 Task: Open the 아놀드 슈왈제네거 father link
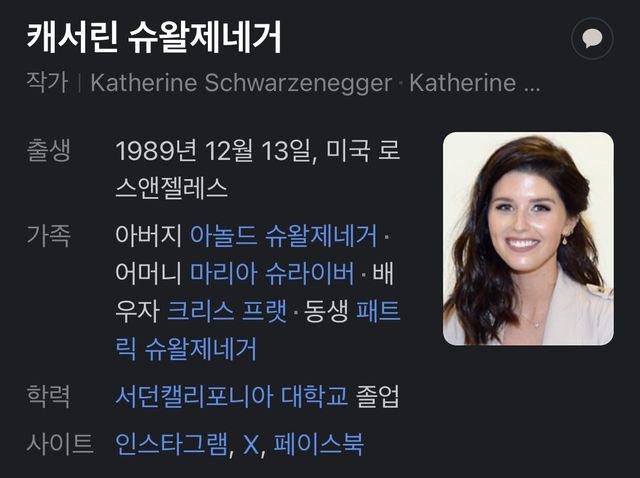(283, 236)
